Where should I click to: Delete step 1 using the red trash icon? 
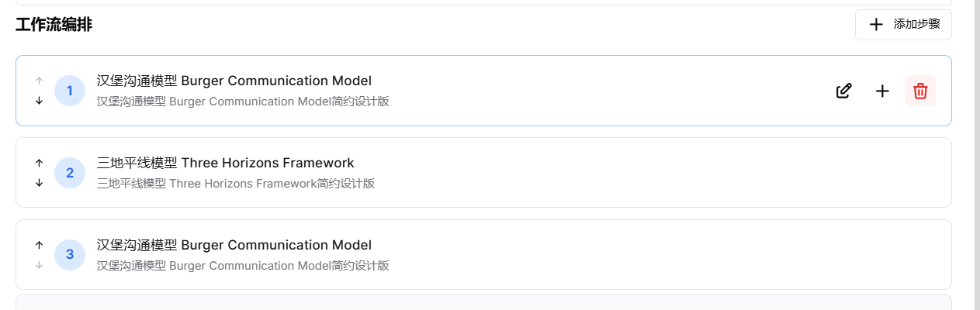point(920,91)
